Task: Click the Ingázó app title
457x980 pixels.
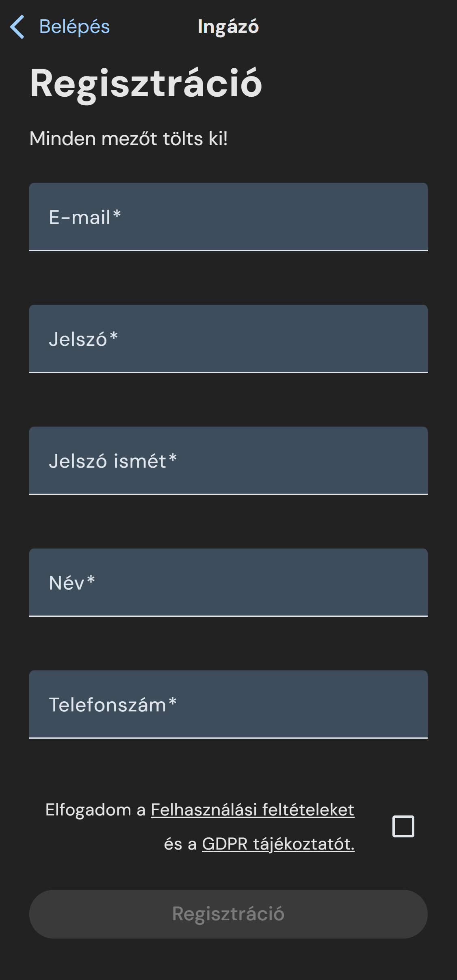Action: pos(228,27)
